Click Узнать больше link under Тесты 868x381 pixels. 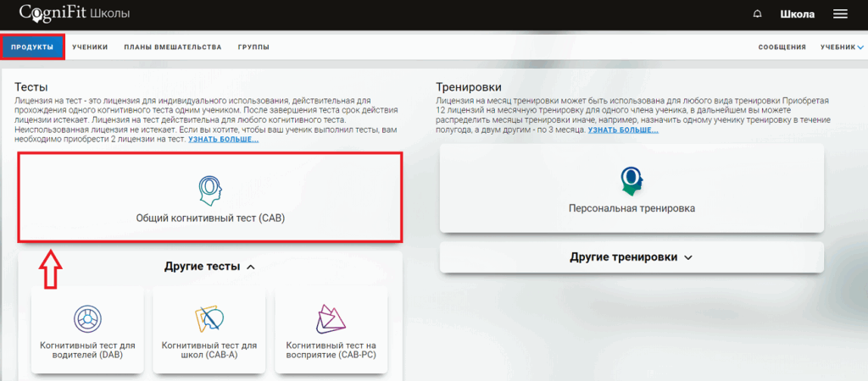(x=223, y=139)
